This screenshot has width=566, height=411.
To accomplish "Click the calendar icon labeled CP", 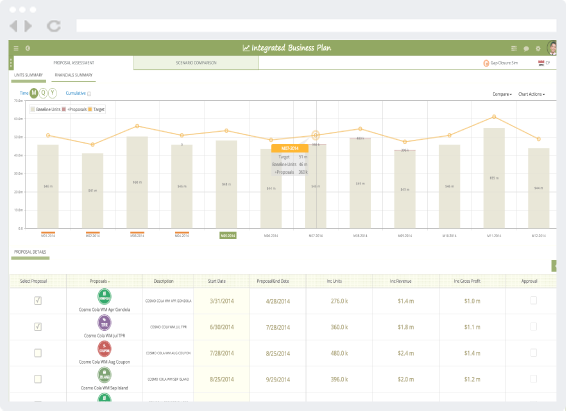I will (541, 63).
